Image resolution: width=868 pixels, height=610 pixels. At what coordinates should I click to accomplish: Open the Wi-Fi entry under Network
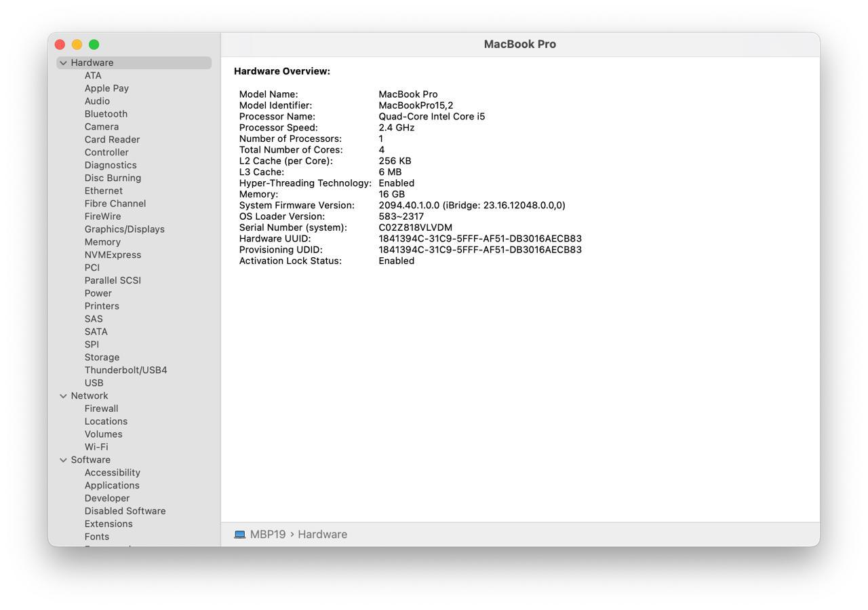click(x=96, y=447)
